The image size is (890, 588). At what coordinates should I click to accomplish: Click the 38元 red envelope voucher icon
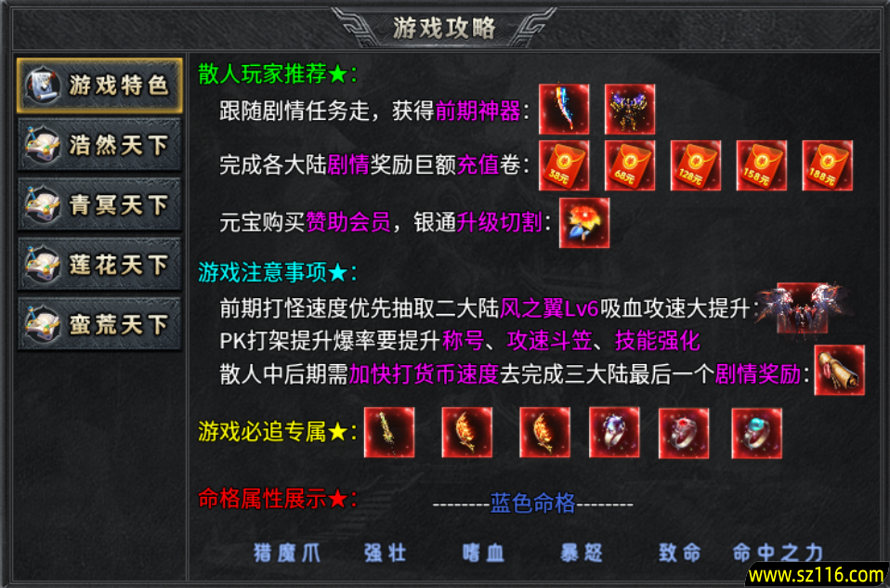[564, 165]
